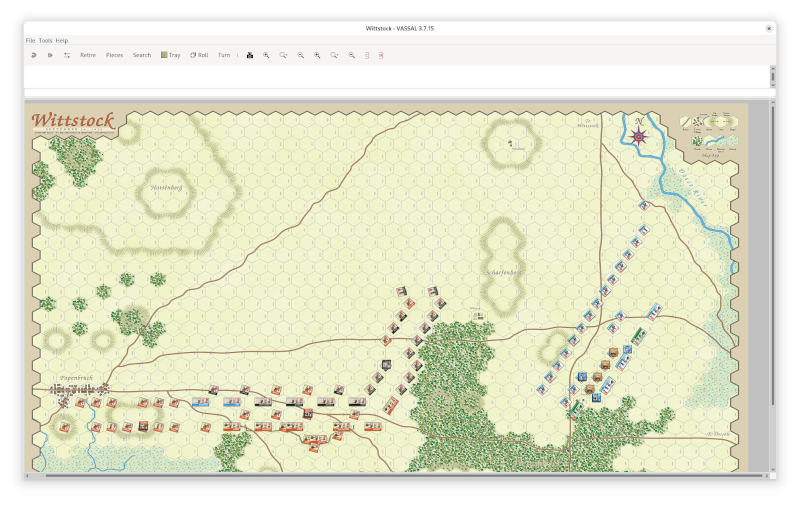Click the compass rose on the map
Screen dimensions: 800x505
639,136
